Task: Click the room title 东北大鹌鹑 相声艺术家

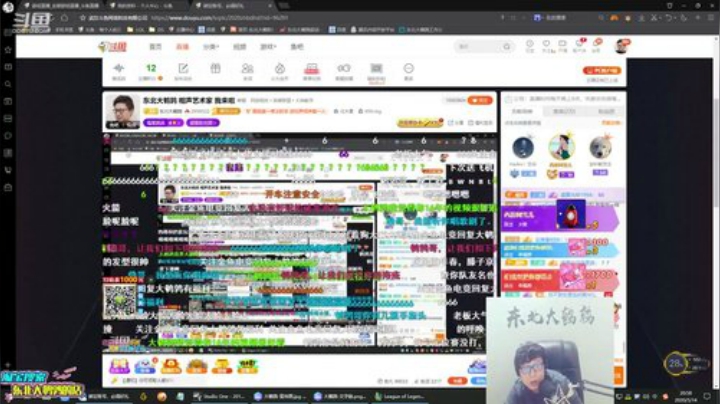Action: [189, 100]
